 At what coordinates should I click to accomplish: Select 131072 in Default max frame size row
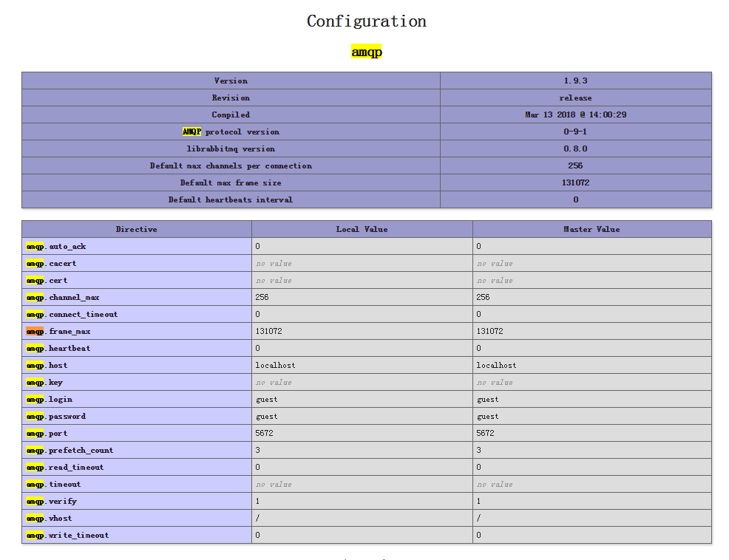pos(575,183)
